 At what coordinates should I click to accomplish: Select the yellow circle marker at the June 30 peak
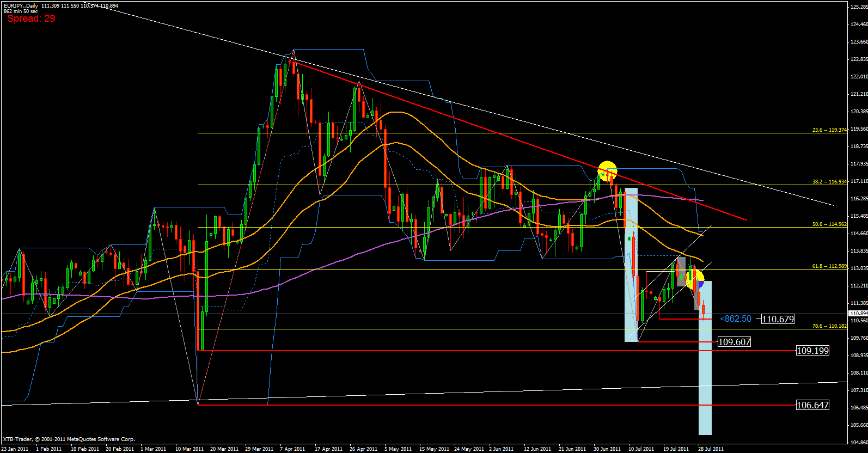(x=607, y=171)
